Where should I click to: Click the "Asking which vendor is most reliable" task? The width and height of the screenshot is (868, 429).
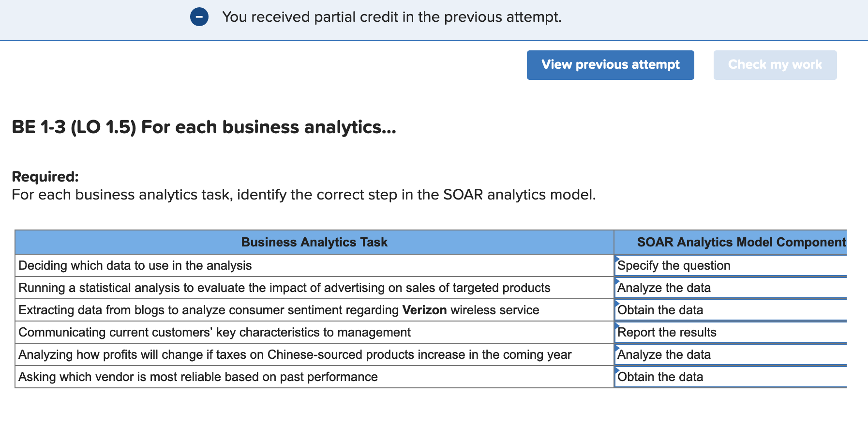coord(198,377)
